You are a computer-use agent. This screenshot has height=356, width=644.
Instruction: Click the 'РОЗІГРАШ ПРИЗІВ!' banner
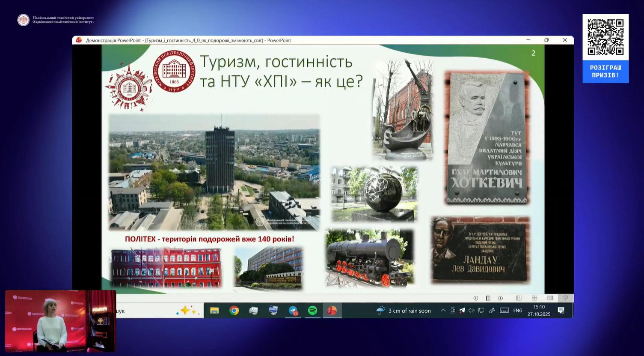(605, 71)
